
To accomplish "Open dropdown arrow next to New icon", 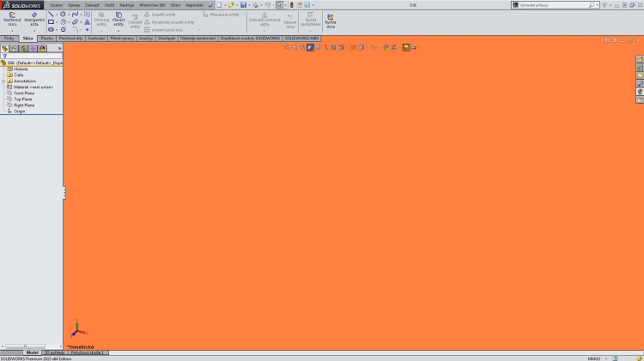I will click(225, 5).
